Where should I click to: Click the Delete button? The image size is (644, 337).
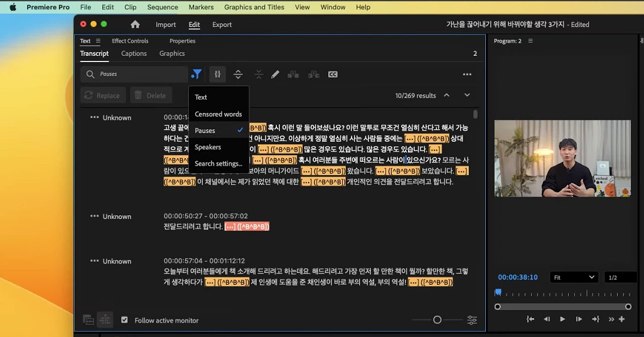(151, 95)
